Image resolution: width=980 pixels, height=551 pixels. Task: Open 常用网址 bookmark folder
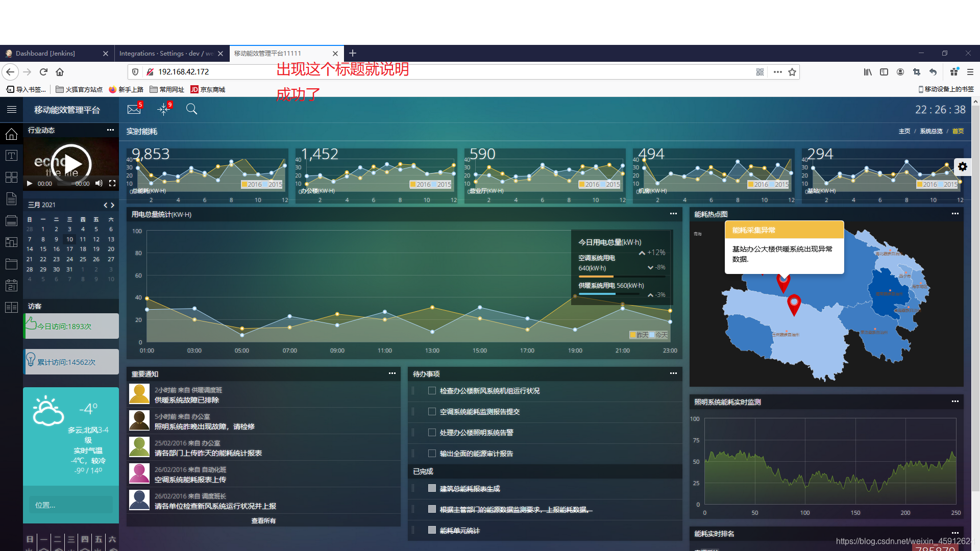167,89
